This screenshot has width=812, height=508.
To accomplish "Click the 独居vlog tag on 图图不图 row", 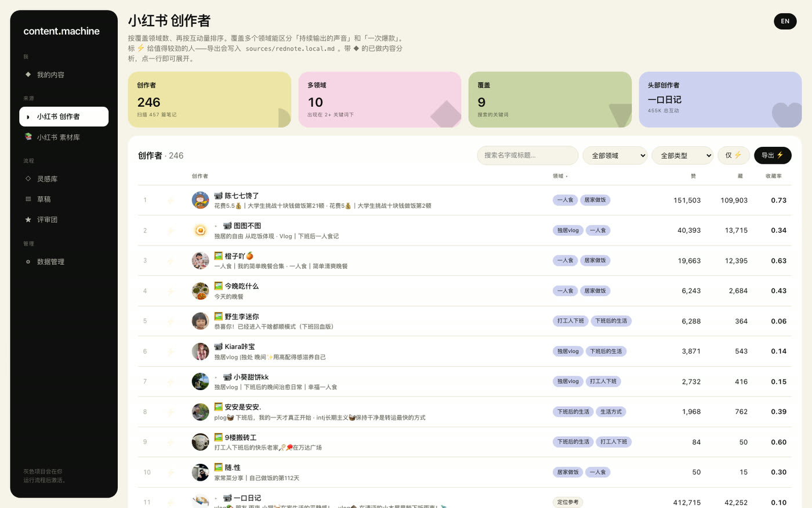I will [x=568, y=230].
